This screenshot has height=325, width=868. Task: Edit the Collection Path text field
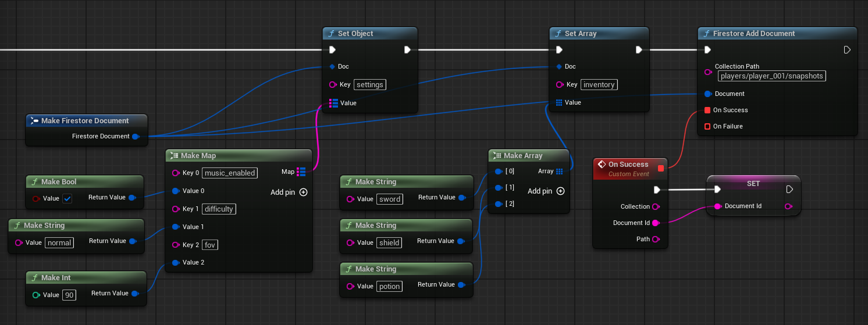pyautogui.click(x=771, y=76)
